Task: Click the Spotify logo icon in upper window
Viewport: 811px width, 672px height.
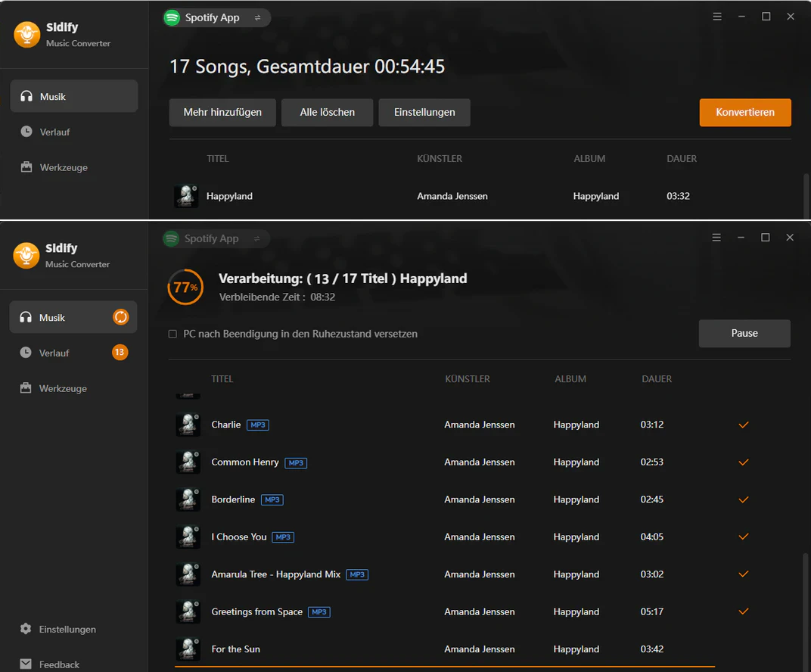Action: coord(172,17)
